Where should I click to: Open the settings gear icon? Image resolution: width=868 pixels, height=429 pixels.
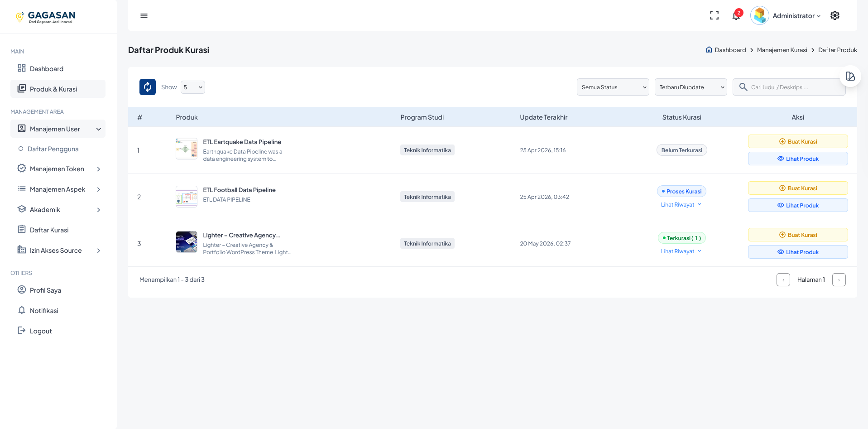(835, 15)
